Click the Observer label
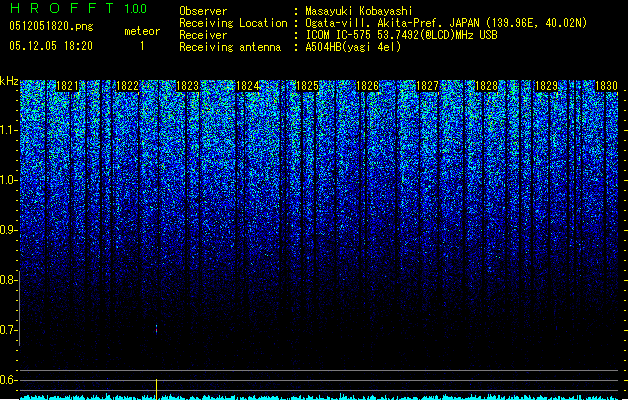This screenshot has height=400, width=629. point(203,11)
